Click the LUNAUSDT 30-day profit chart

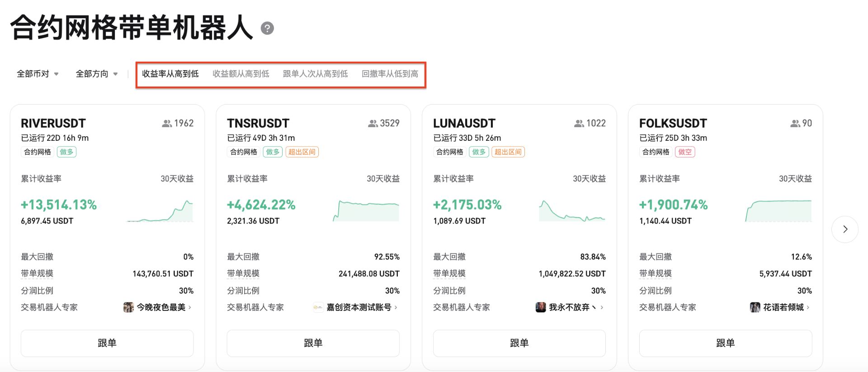pyautogui.click(x=572, y=211)
